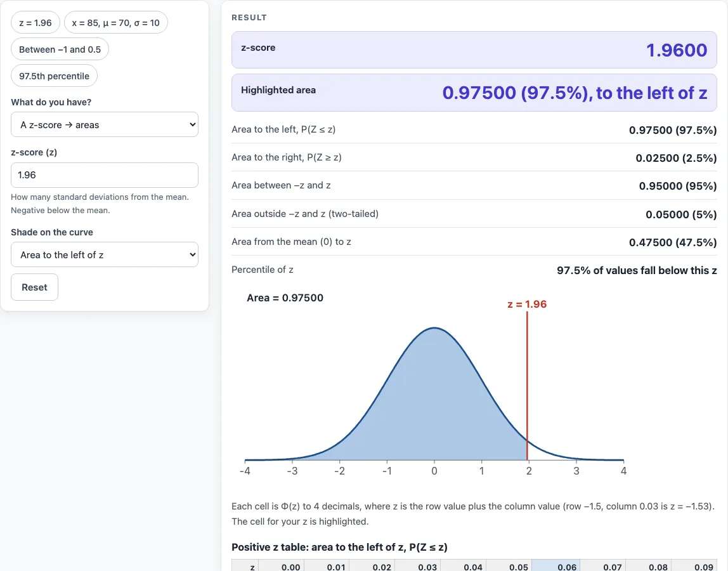Click the 0.07 column header in z table

click(x=603, y=565)
